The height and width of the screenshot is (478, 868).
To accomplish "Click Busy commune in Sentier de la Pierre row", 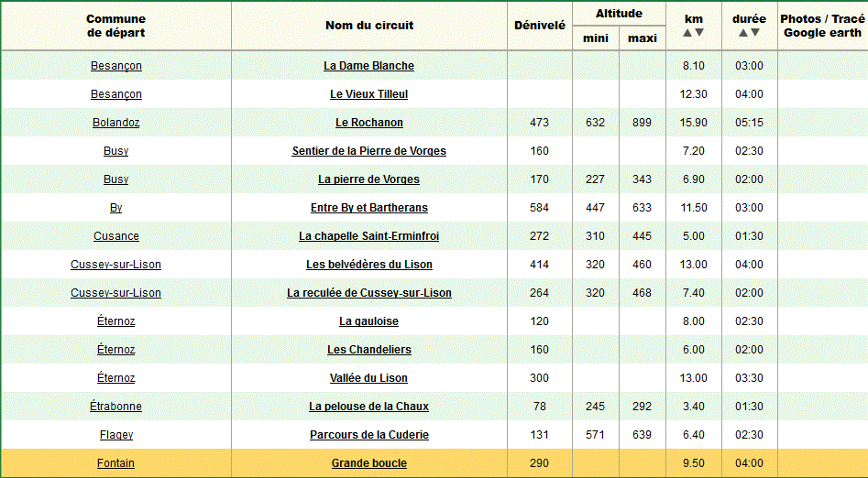I will pos(116,151).
